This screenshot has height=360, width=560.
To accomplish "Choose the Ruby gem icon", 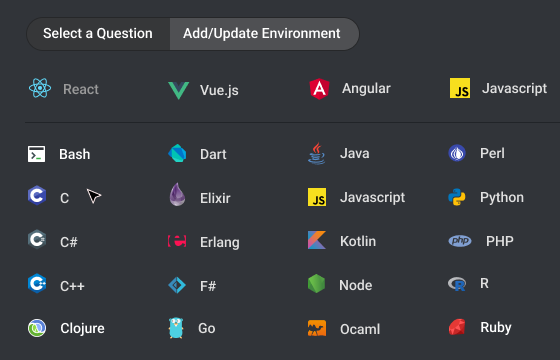I will [457, 327].
